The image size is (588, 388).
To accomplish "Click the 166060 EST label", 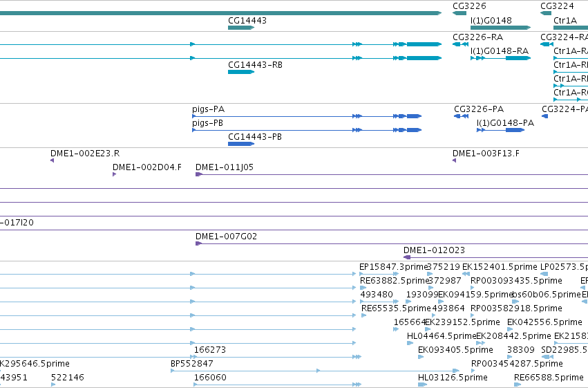I will pyautogui.click(x=210, y=378).
